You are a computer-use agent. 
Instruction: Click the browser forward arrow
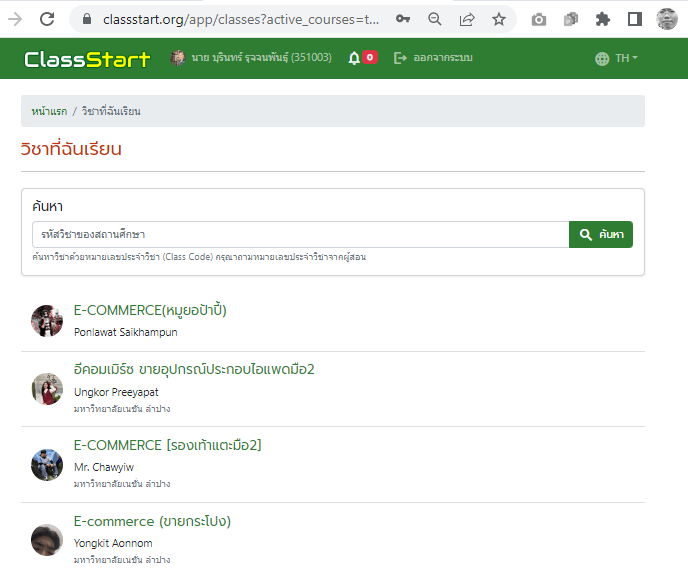coord(15,19)
